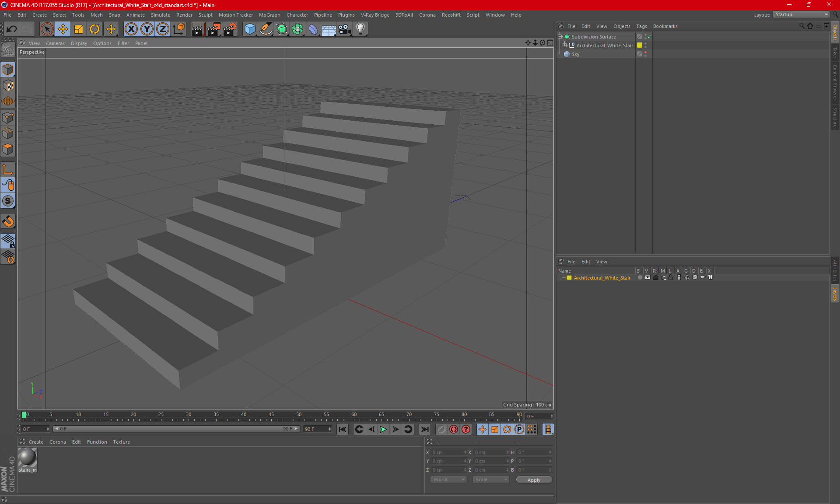Open the MoGraph menu
The image size is (840, 504).
coord(269,15)
